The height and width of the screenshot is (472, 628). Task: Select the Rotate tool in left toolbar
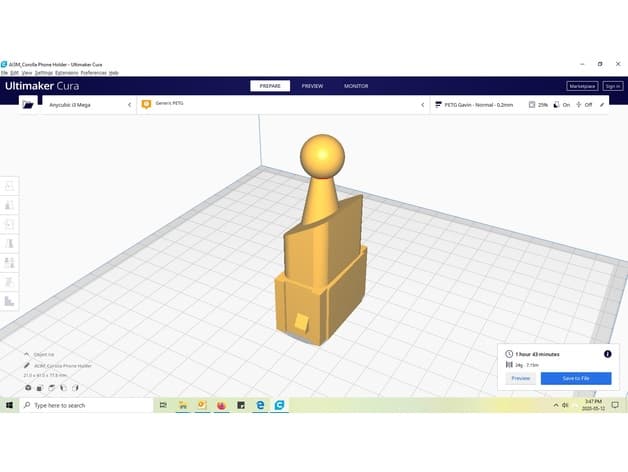[9, 224]
